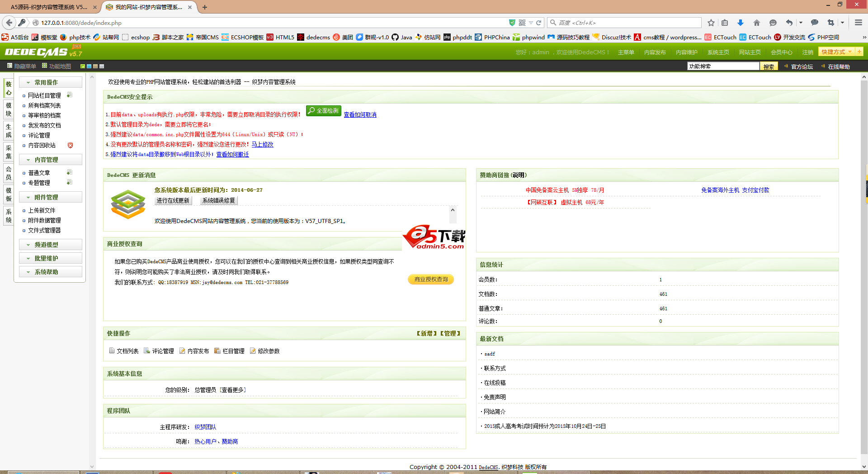Screen dimensions: 868x474
Task: Switch to the 生成 side tab
Action: point(9,131)
